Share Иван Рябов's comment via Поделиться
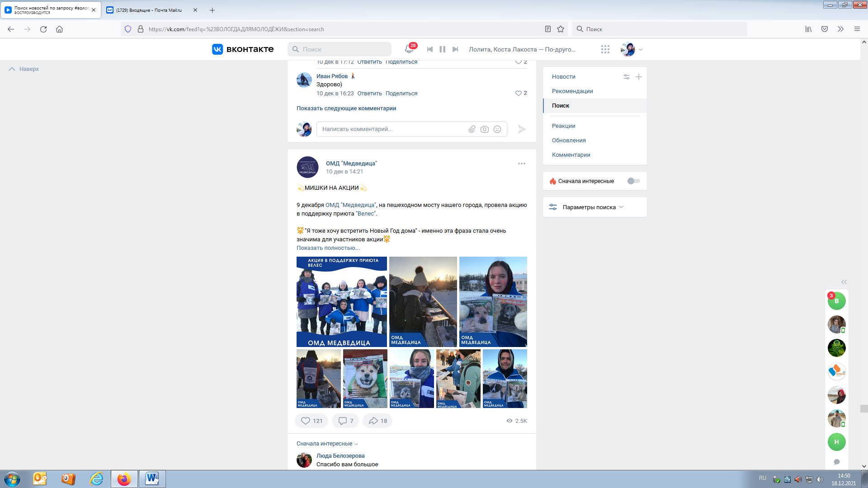 [x=401, y=94]
